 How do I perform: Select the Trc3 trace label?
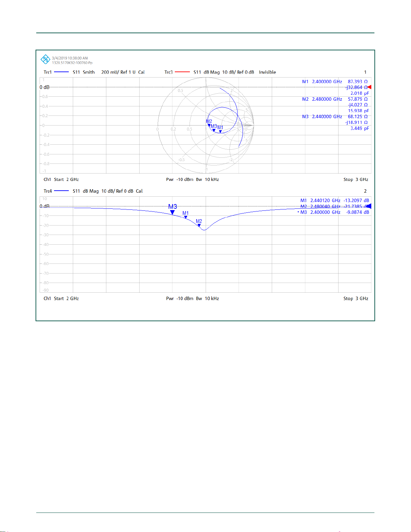(168, 72)
